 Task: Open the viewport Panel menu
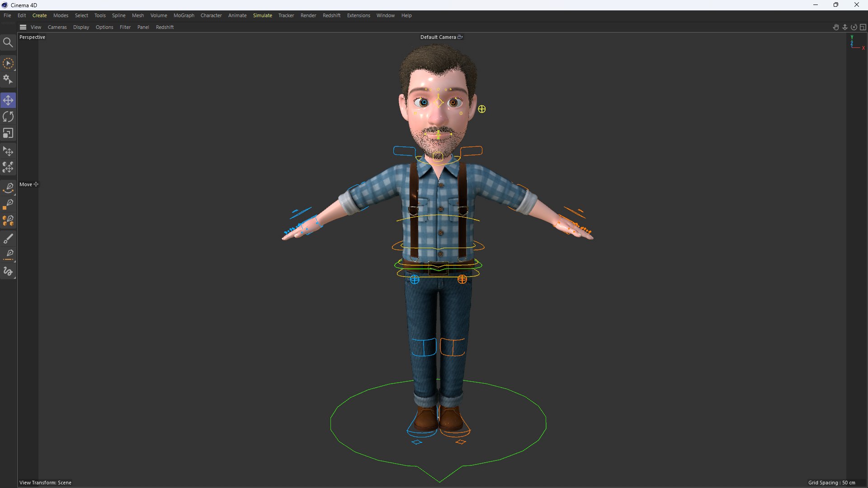click(143, 27)
